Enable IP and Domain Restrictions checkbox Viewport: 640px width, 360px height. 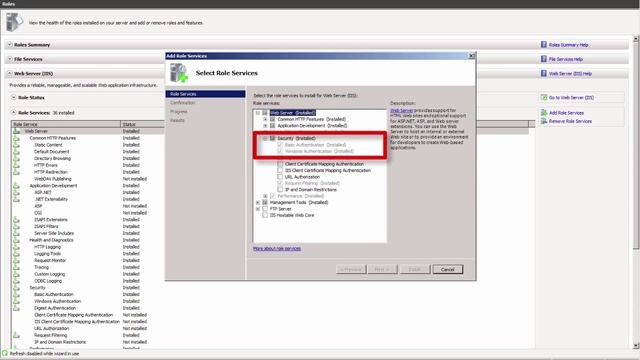click(280, 189)
